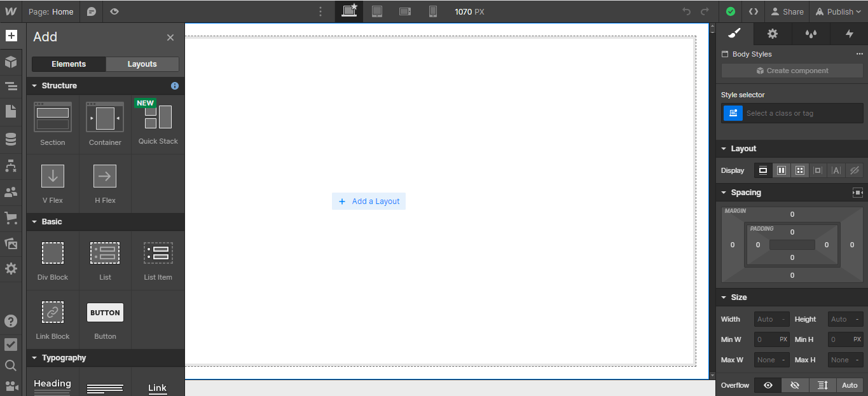This screenshot has width=868, height=396.
Task: Add an H Flex element
Action: click(105, 183)
